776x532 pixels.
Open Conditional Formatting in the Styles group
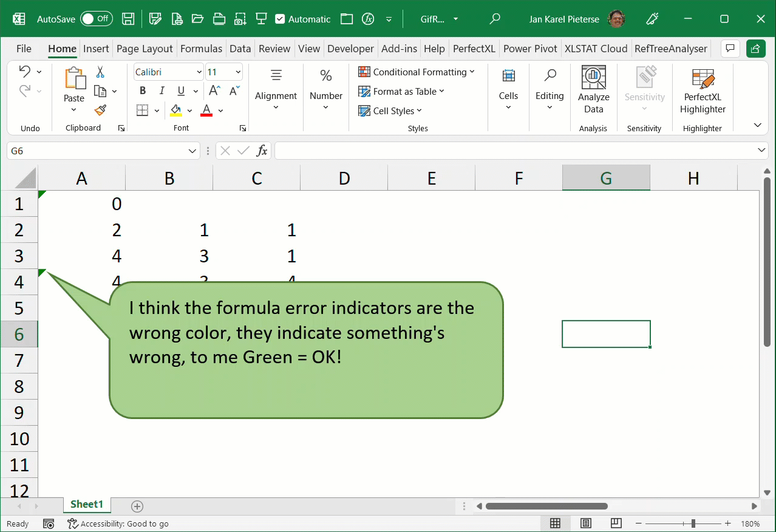(x=417, y=72)
